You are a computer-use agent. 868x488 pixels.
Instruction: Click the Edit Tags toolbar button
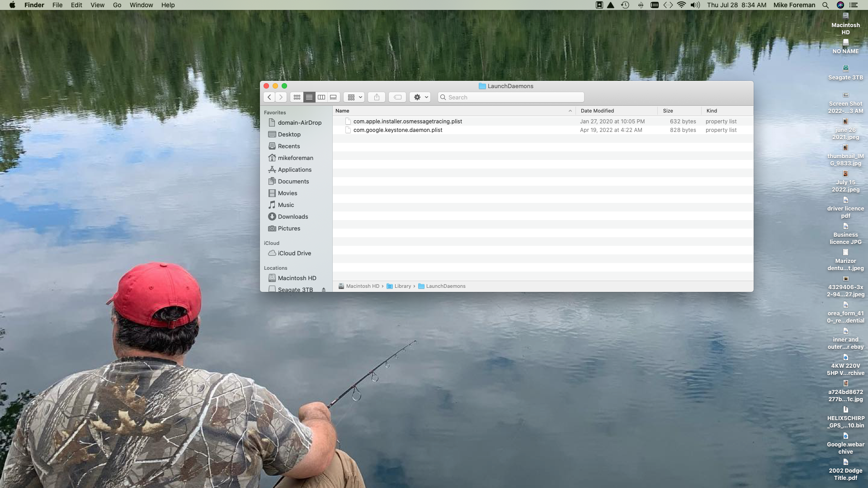(397, 97)
